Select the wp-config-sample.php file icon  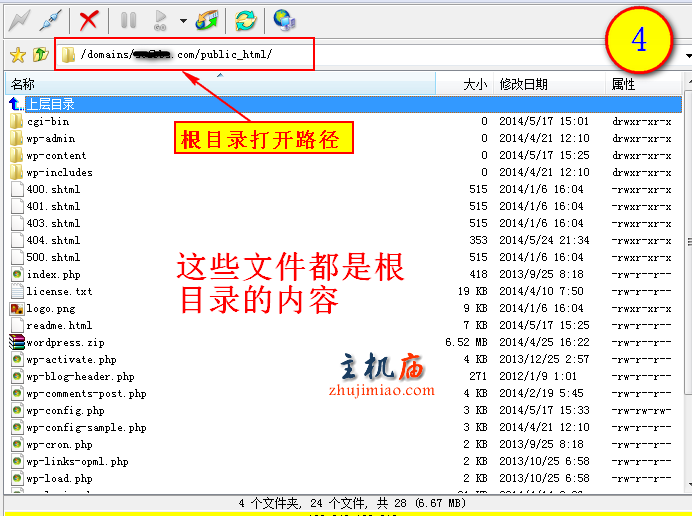coord(17,427)
